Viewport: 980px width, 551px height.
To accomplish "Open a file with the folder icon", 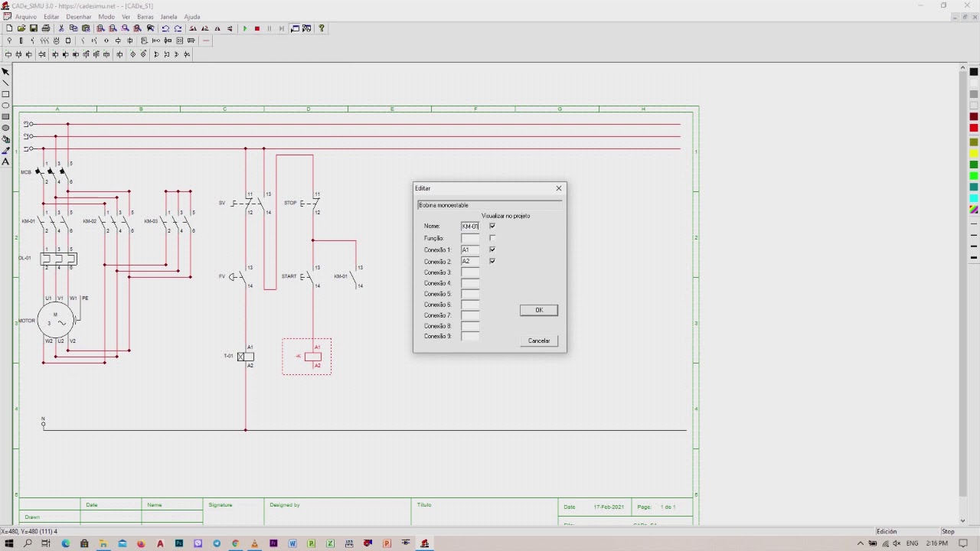I will (x=21, y=28).
